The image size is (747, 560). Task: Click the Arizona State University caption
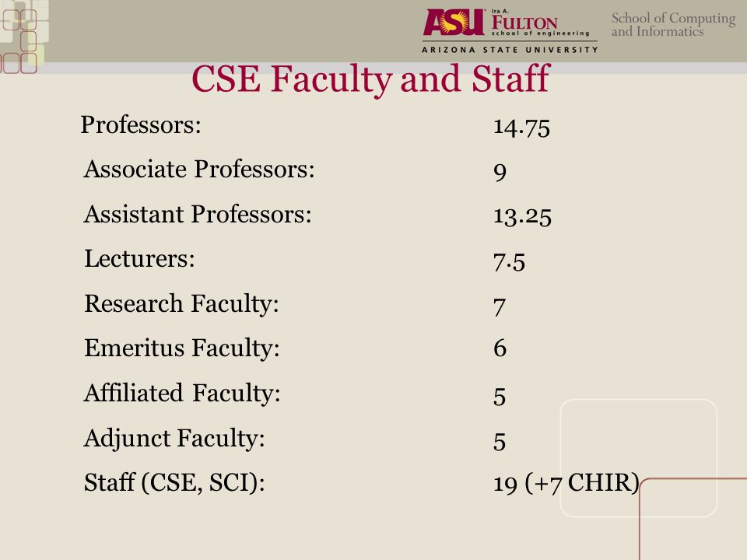point(509,50)
